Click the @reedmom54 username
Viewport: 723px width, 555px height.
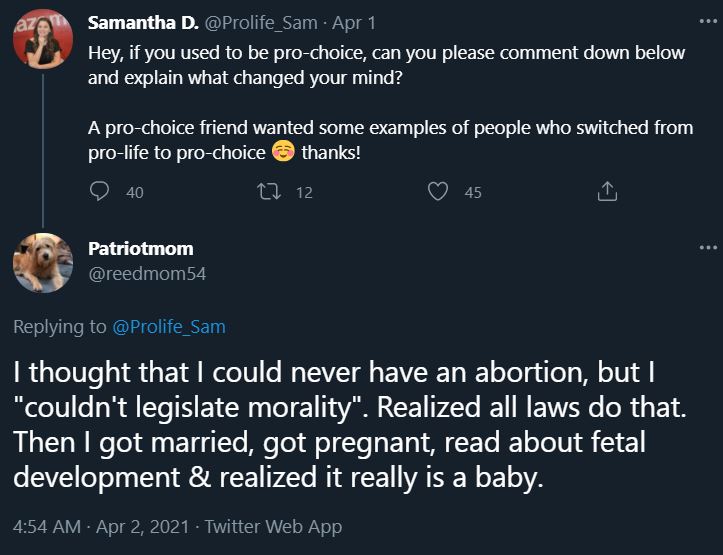click(x=146, y=272)
